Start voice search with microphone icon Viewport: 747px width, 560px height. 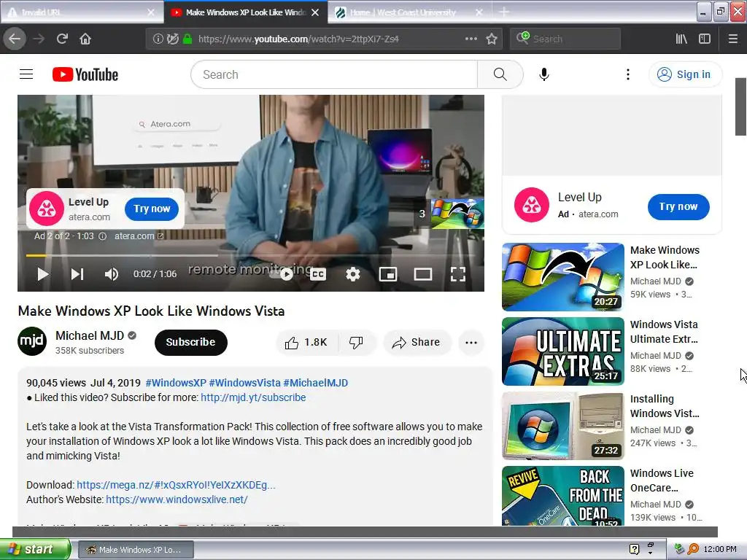(544, 74)
